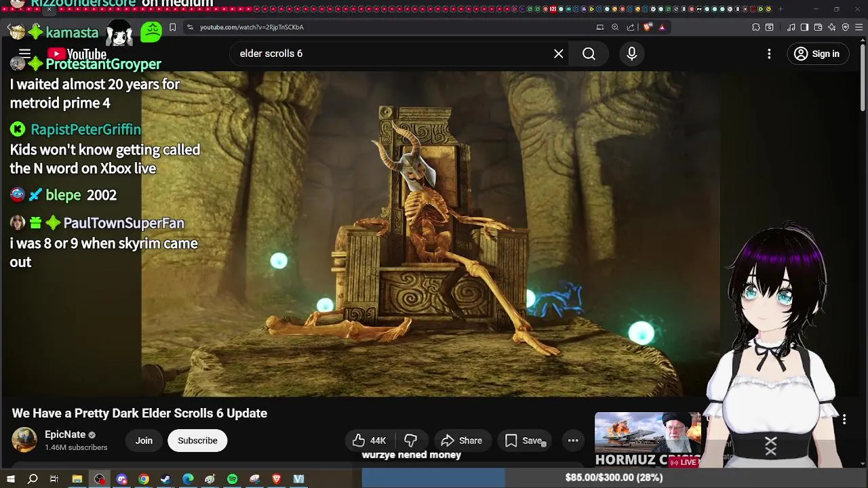This screenshot has width=868, height=488.
Task: Open YouTube settings three-dot menu
Action: [x=769, y=54]
